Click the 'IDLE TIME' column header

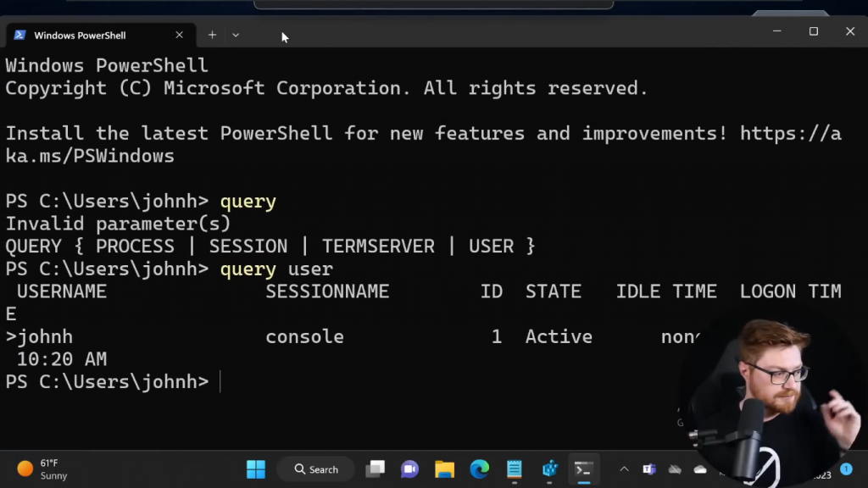click(x=666, y=291)
